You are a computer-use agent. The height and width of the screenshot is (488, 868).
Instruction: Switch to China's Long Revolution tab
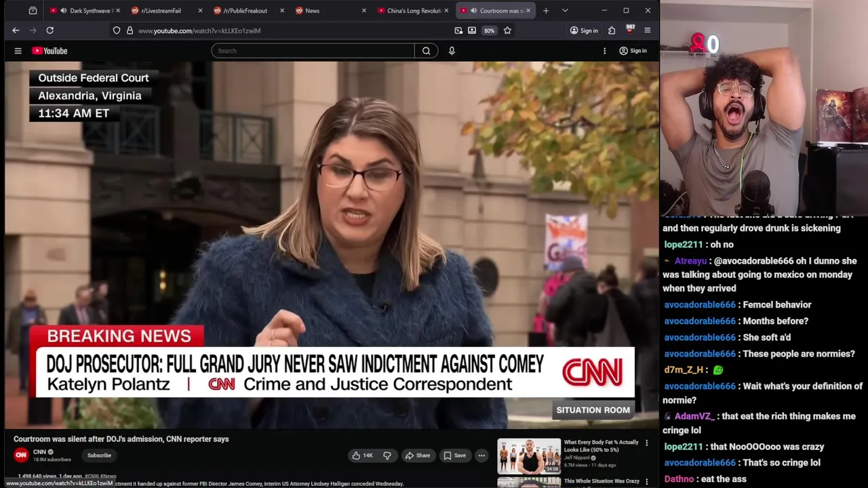tap(414, 11)
